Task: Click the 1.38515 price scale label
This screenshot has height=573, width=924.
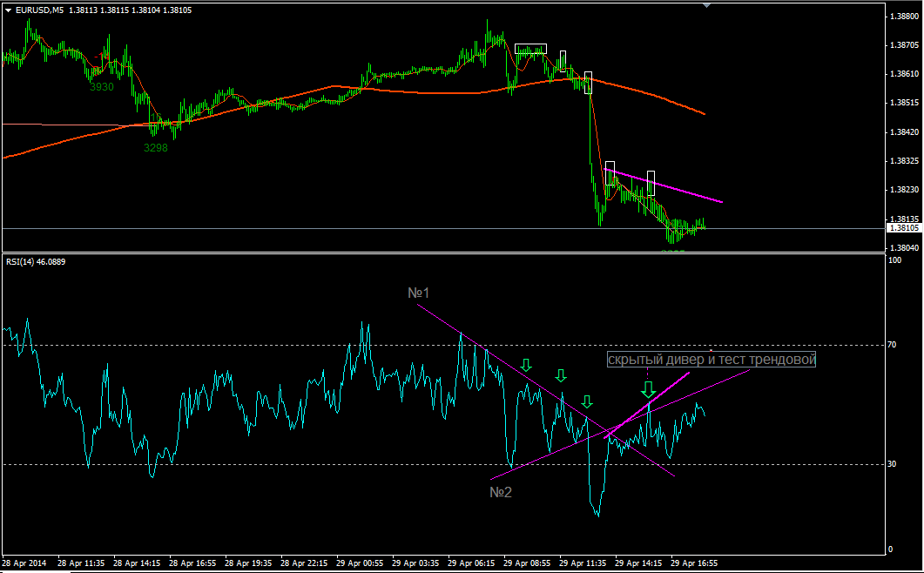Action: point(905,103)
